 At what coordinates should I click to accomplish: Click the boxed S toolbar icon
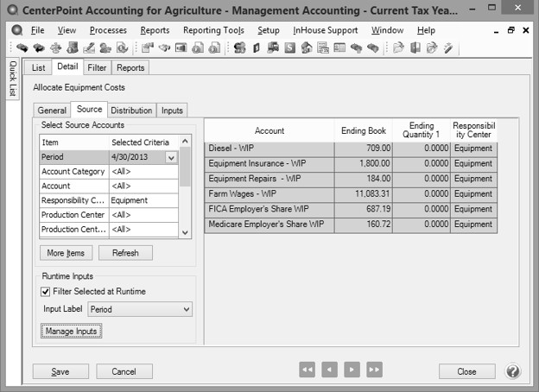tap(289, 47)
